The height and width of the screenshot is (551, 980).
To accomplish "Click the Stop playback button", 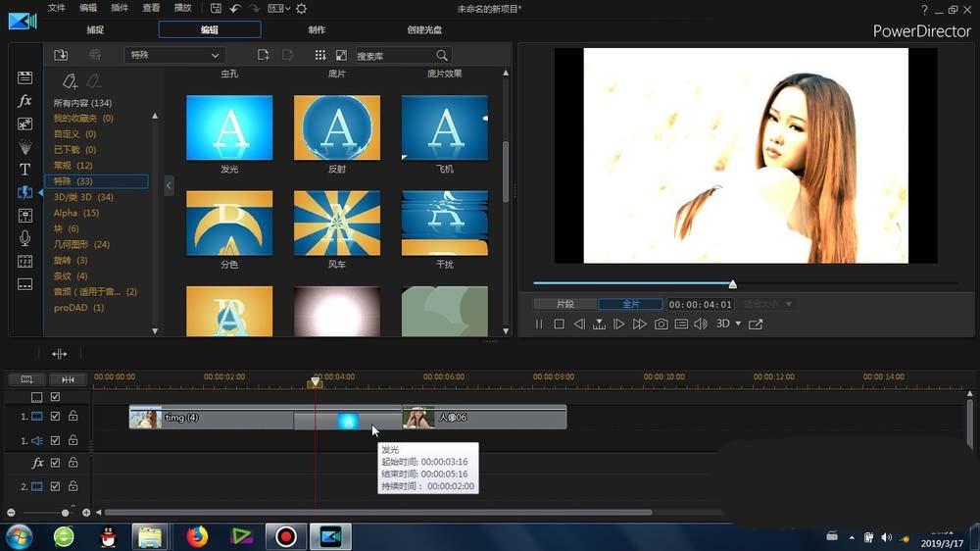I will (559, 324).
